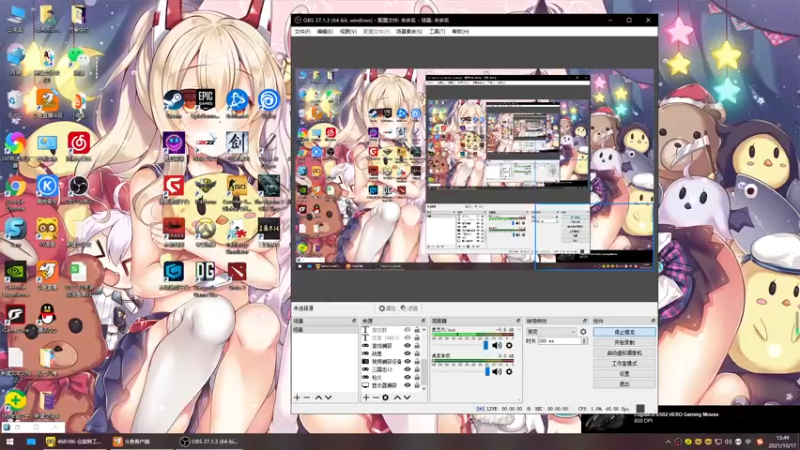Open settings gear for 桌面音频 mixer channel

[509, 372]
